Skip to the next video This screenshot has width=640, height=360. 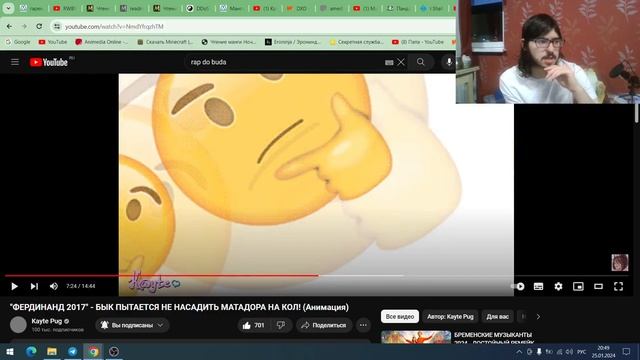coord(34,287)
